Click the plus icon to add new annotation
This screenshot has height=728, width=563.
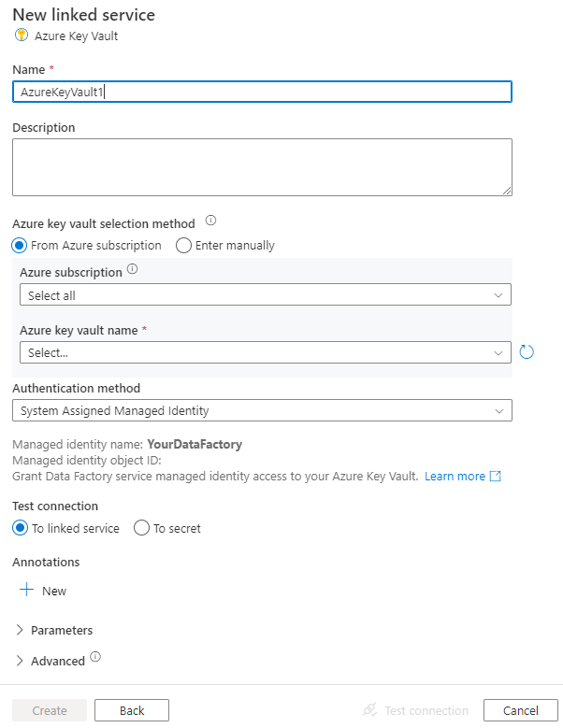[x=27, y=591]
